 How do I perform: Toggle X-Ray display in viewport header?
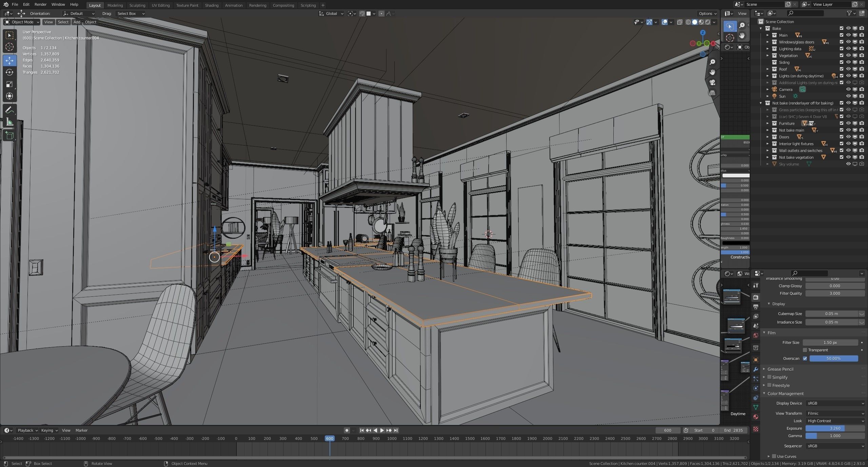pos(679,22)
